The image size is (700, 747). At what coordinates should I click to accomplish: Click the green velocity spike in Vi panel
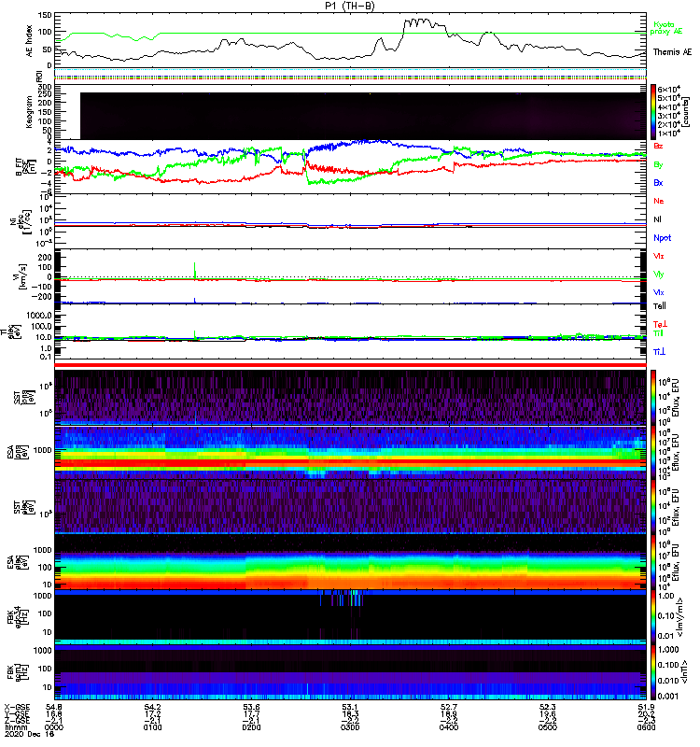click(x=194, y=269)
